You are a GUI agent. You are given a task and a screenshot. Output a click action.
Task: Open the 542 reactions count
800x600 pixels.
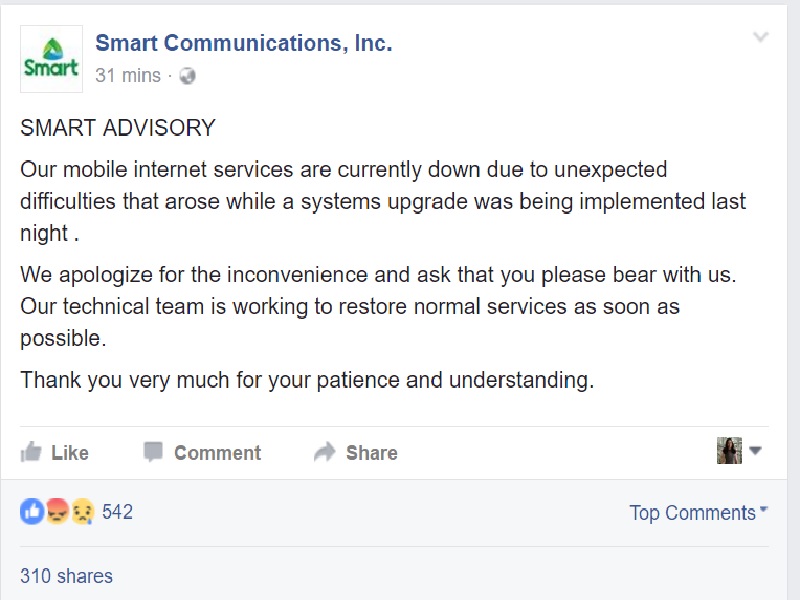tap(117, 512)
